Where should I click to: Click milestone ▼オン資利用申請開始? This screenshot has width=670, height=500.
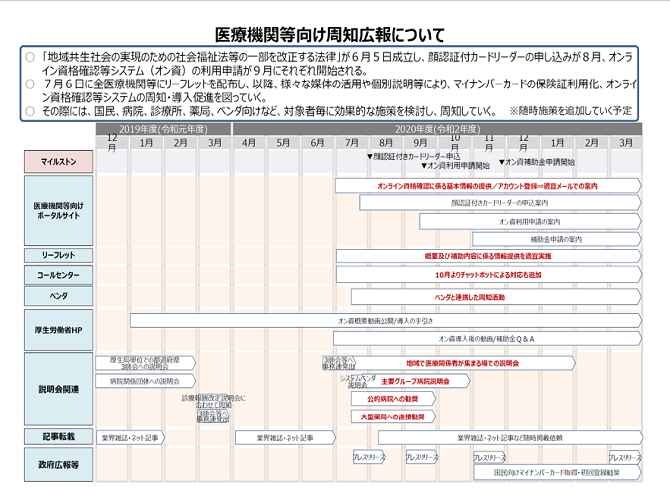click(x=455, y=165)
